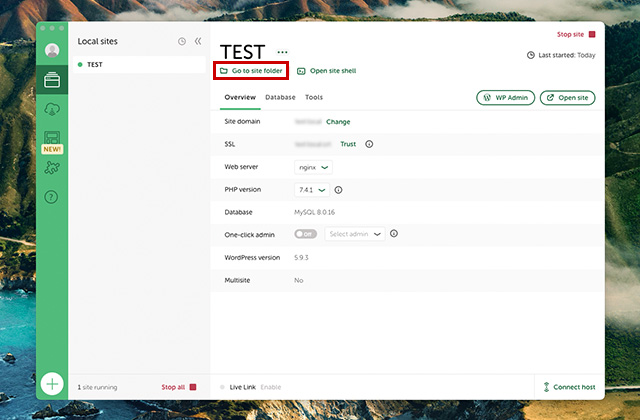Click the PHP version info icon
Screen dimensions: 640x420
(338, 190)
